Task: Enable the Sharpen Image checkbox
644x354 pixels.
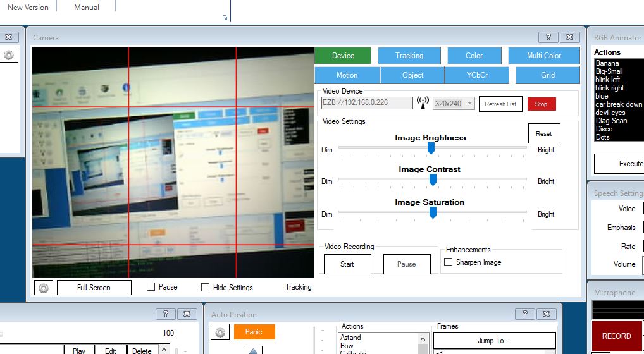Action: (x=448, y=262)
